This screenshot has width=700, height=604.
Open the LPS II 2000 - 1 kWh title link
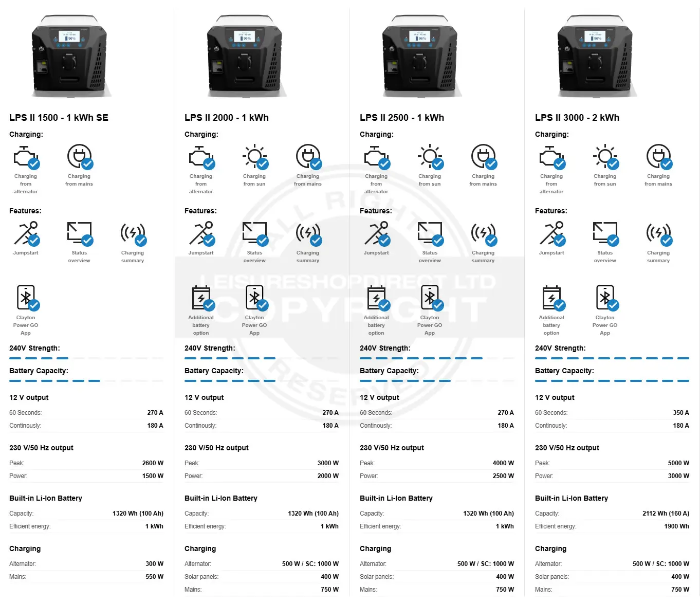click(226, 118)
